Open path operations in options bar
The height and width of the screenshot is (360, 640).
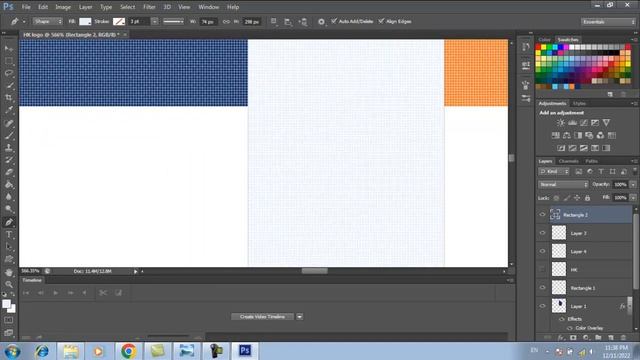pyautogui.click(x=273, y=22)
